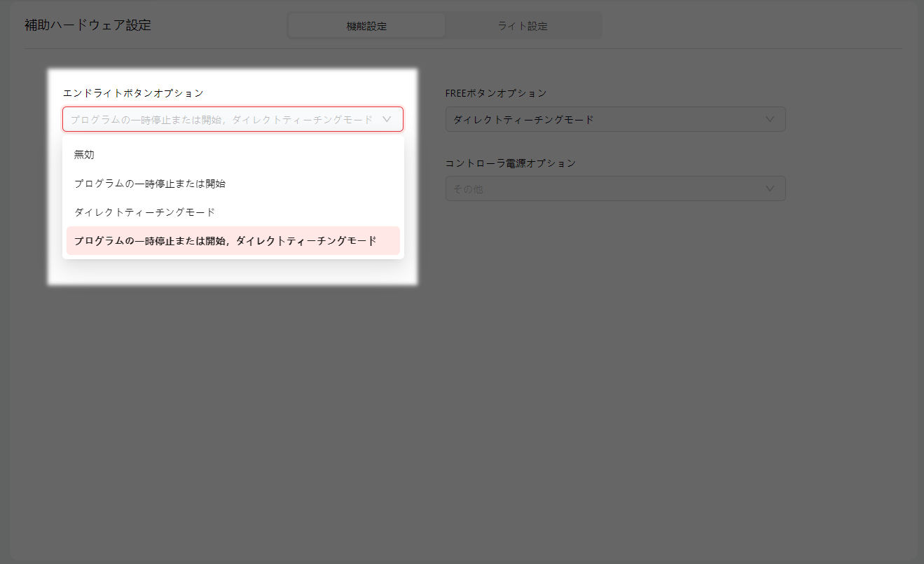Click the その他 placeholder text in power field
The width and height of the screenshot is (924, 564).
coord(468,189)
